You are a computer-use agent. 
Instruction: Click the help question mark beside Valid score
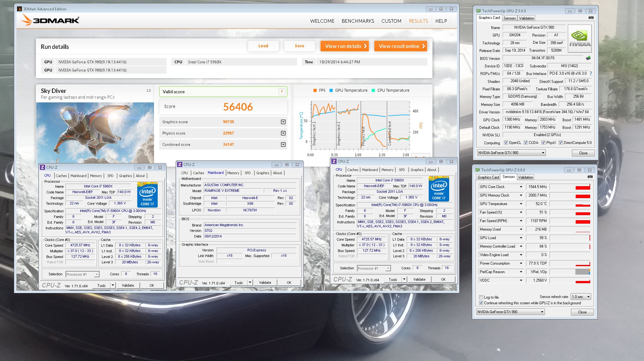pyautogui.click(x=282, y=92)
